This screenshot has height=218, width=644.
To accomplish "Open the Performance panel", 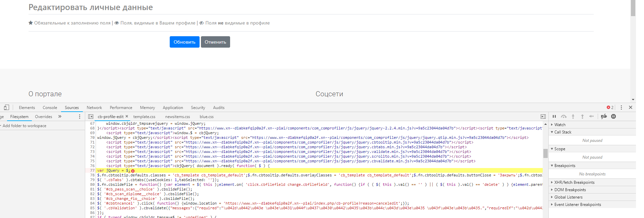I will click(x=121, y=107).
